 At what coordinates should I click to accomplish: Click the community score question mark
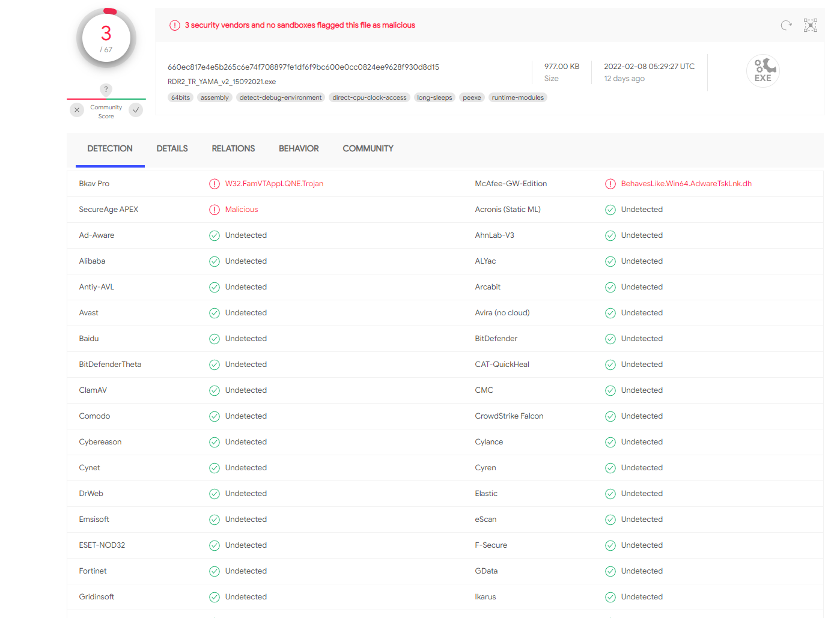[x=106, y=89]
